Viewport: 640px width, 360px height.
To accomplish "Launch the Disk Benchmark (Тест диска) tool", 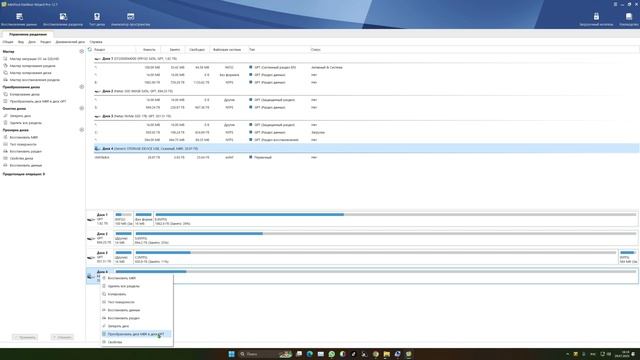I will [x=97, y=19].
